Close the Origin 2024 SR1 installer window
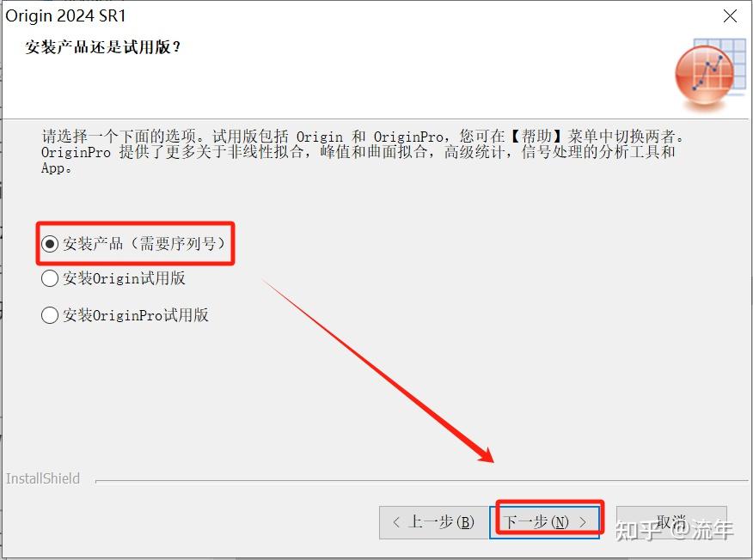This screenshot has width=753, height=560. pos(730,15)
